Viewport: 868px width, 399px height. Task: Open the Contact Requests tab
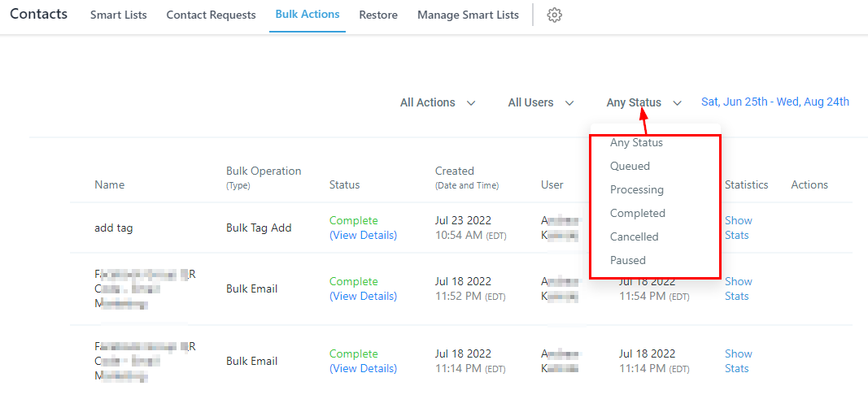pyautogui.click(x=211, y=15)
